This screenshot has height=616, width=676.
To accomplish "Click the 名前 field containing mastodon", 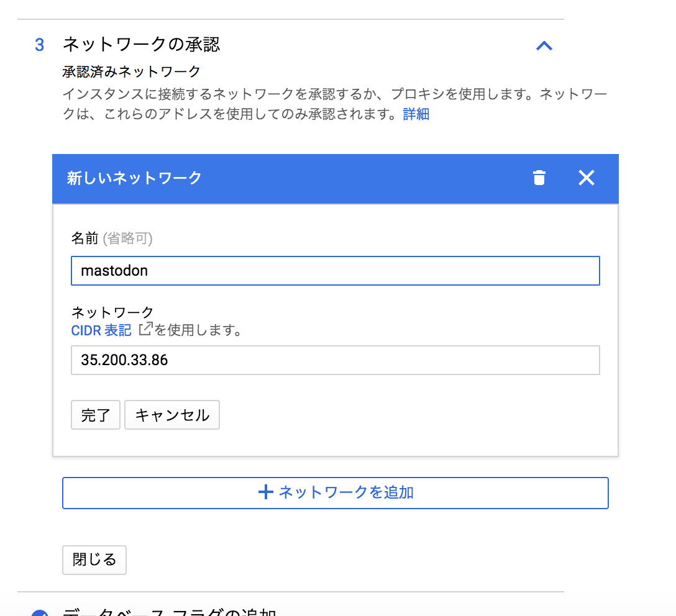I will pyautogui.click(x=335, y=271).
